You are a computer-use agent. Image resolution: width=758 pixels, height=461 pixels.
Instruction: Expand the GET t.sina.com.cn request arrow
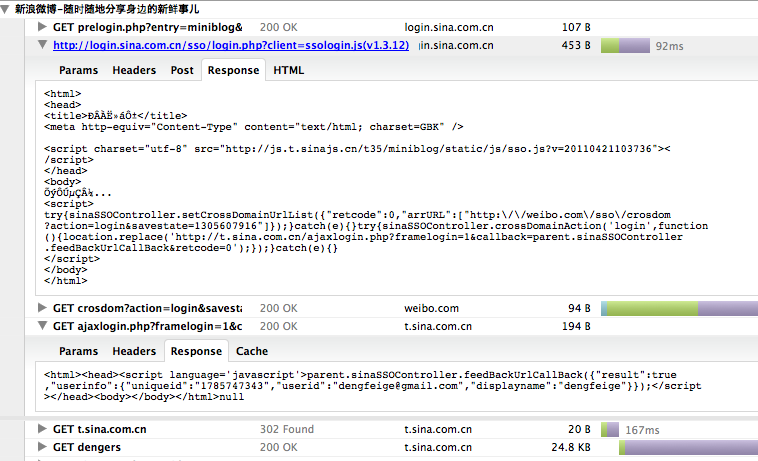tap(41, 429)
